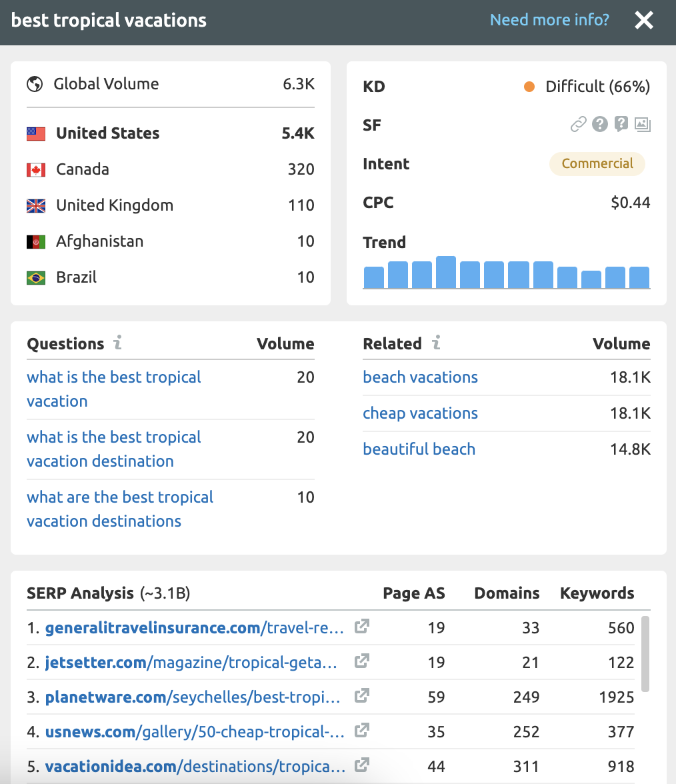Click the 'Need more info?' link
The image size is (676, 784).
(549, 20)
